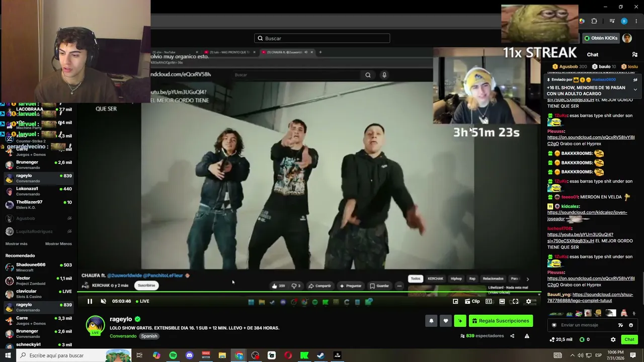Open the video player settings gear

click(x=528, y=301)
